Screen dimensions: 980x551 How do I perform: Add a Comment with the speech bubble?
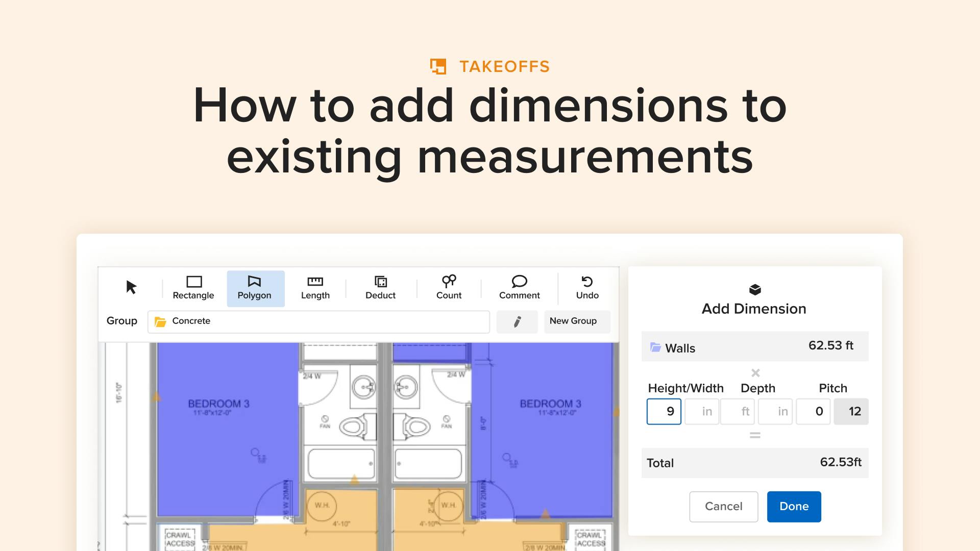point(519,288)
